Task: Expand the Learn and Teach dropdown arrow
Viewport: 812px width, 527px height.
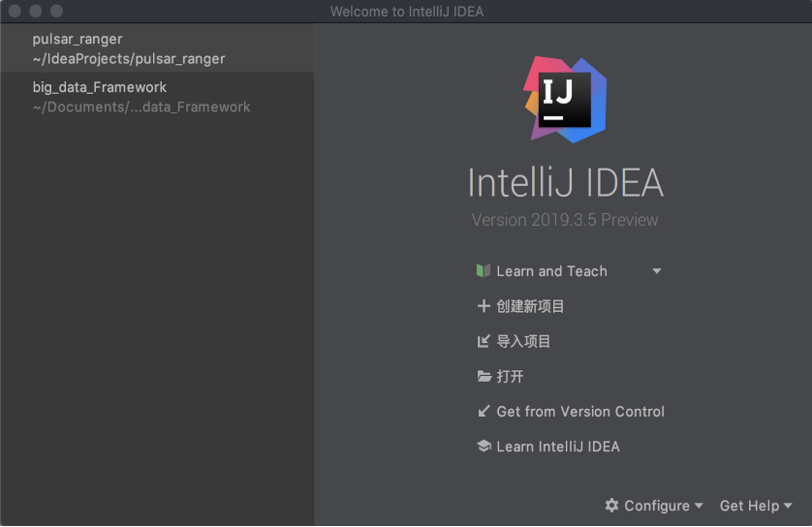Action: (657, 271)
